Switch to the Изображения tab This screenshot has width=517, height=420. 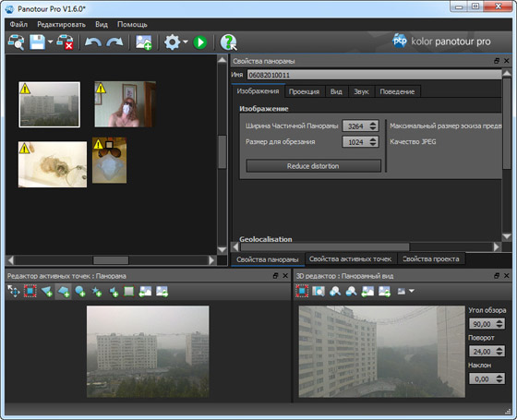[258, 91]
